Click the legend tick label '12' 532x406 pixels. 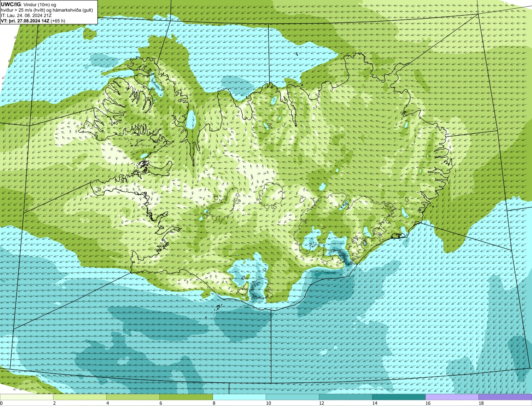point(322,403)
